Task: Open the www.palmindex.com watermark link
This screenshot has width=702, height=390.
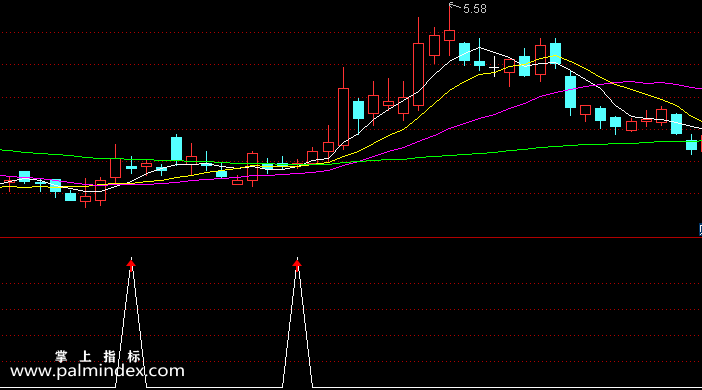Action: tap(97, 371)
